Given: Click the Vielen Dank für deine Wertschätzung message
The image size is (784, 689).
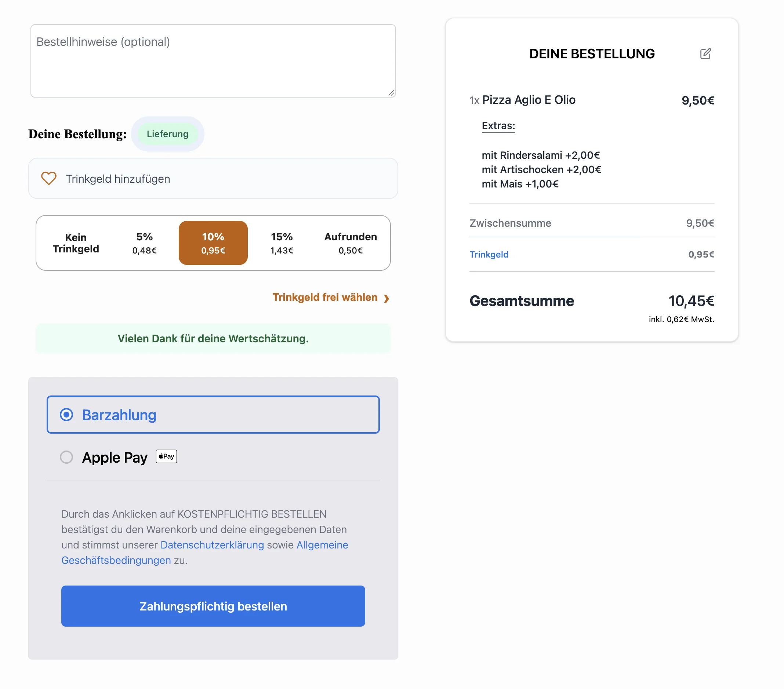Looking at the screenshot, I should 213,339.
